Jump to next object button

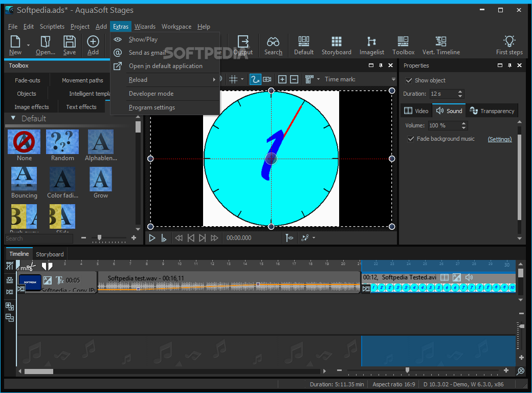pyautogui.click(x=202, y=238)
